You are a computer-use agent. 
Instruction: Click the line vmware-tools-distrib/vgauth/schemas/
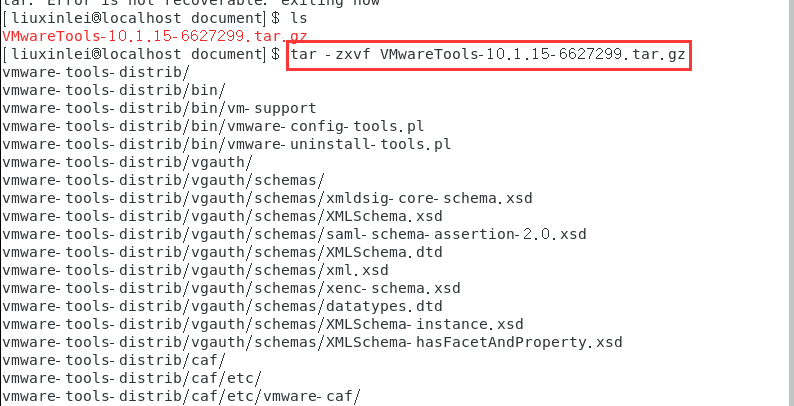[x=164, y=180]
